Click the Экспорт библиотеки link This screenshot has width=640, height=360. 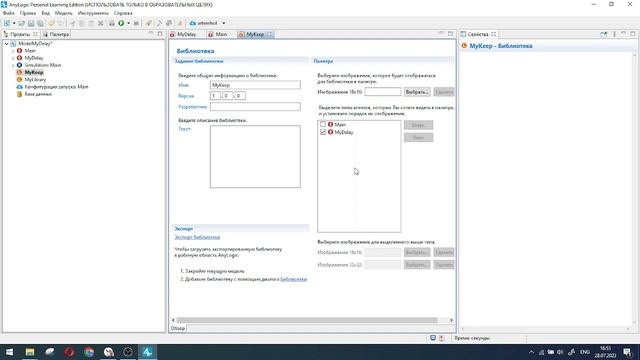(197, 237)
